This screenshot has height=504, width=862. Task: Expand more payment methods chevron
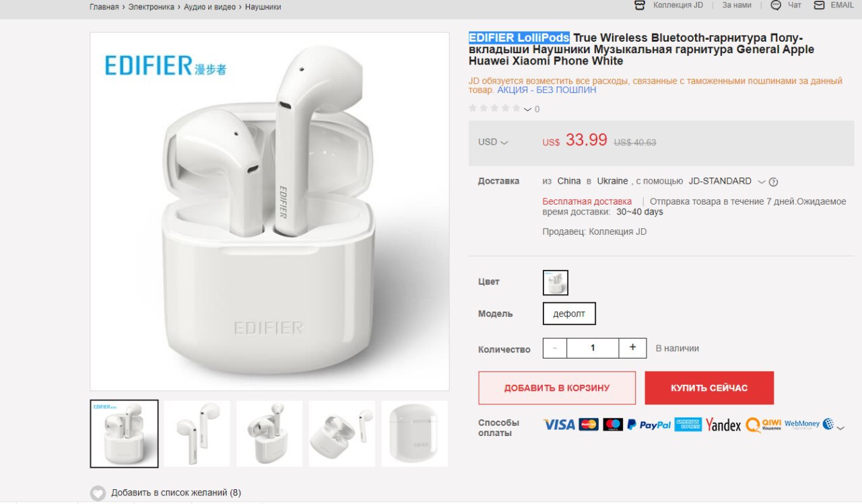(x=840, y=426)
